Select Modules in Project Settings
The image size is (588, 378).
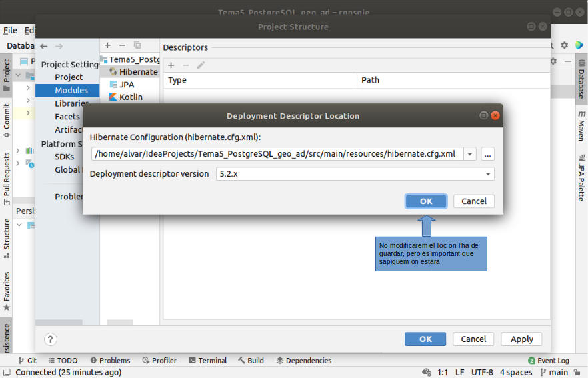[67, 91]
